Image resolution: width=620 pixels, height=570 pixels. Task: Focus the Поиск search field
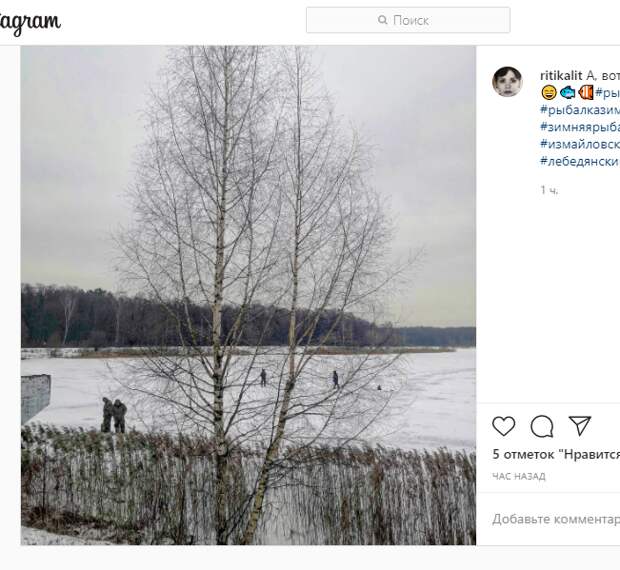point(408,20)
